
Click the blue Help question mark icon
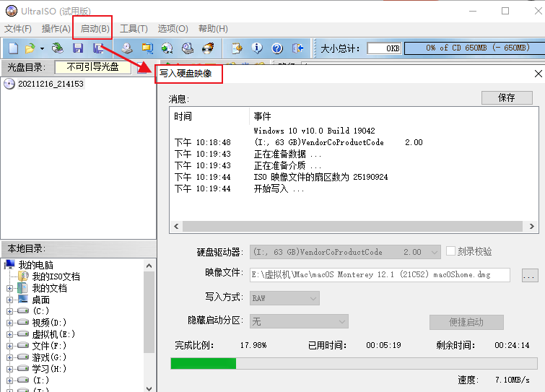pyautogui.click(x=277, y=48)
